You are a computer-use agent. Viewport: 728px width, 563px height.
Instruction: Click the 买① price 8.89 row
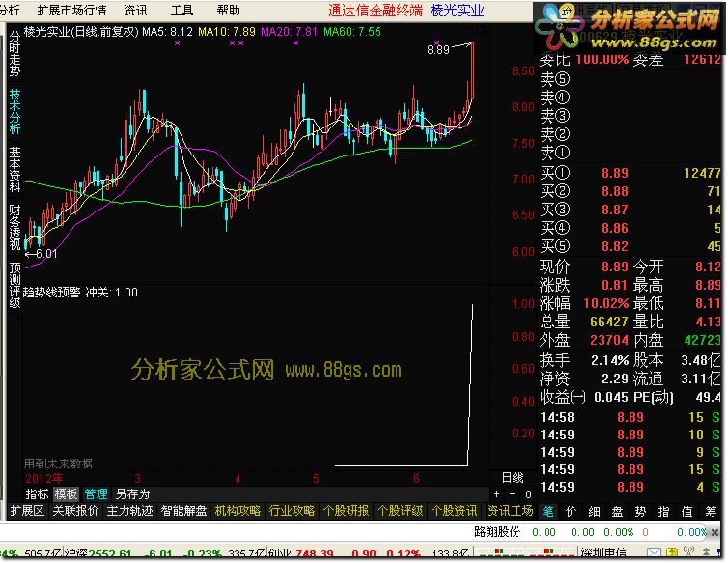[630, 173]
